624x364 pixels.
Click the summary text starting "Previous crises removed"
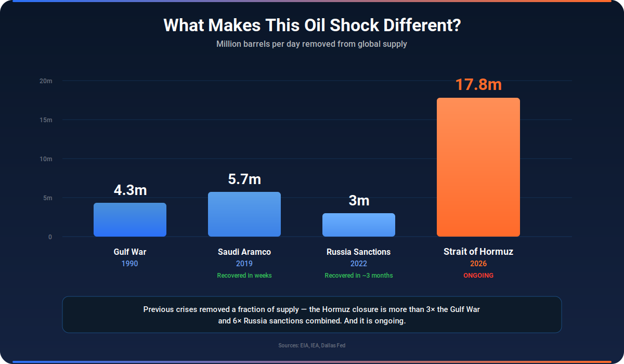[x=312, y=315]
